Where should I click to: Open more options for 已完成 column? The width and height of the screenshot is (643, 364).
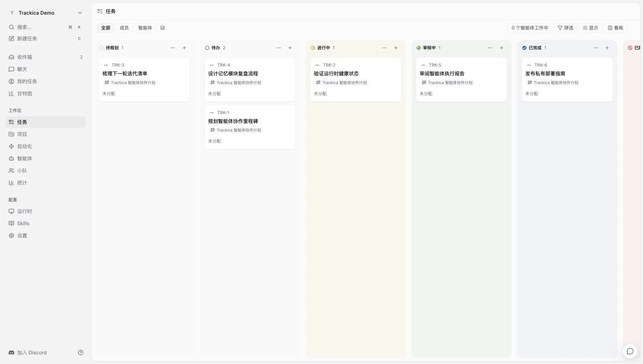[x=596, y=48]
